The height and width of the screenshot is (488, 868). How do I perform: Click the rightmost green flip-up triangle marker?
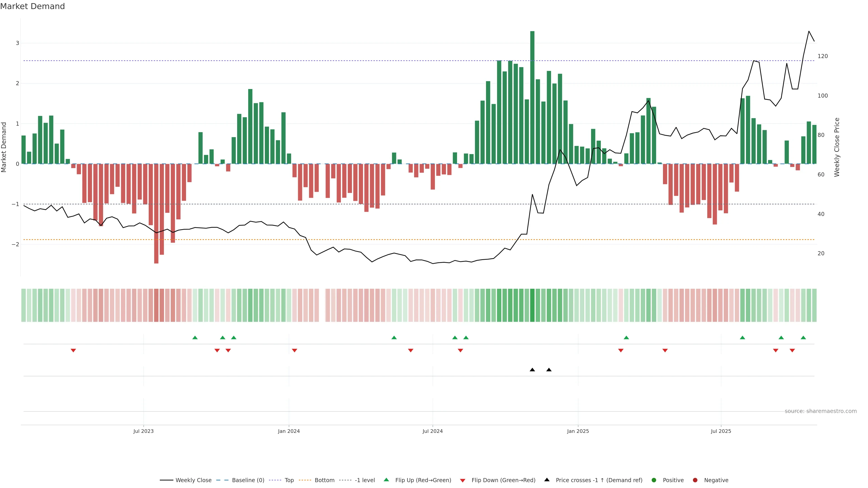tap(803, 338)
